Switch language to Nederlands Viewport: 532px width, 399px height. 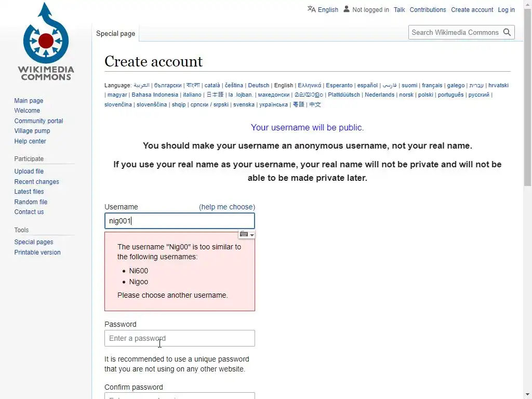pyautogui.click(x=379, y=95)
